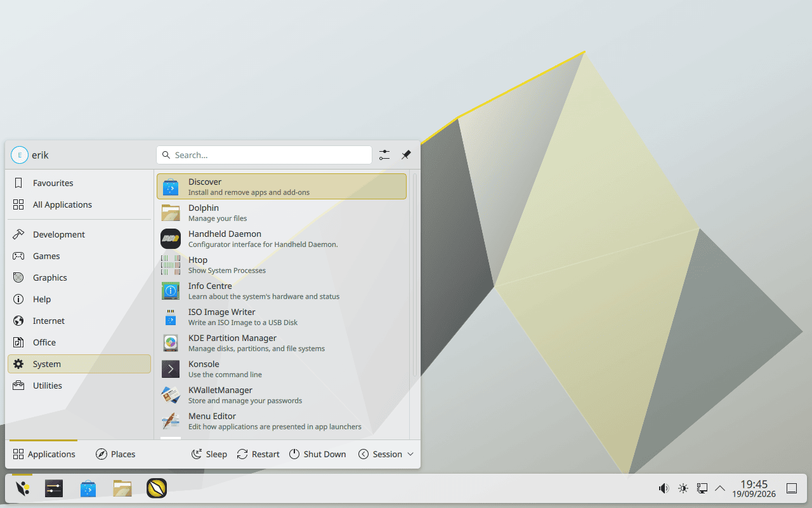
Task: Pin the application launcher open
Action: pyautogui.click(x=406, y=155)
